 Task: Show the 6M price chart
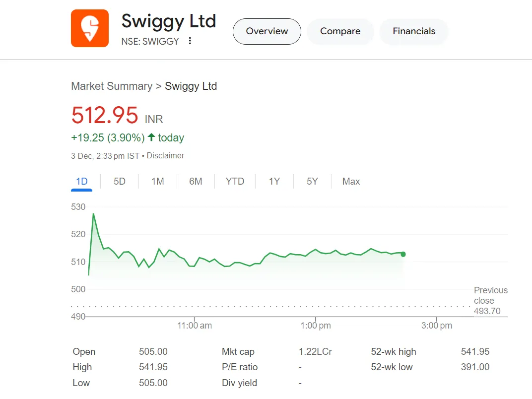pyautogui.click(x=196, y=182)
